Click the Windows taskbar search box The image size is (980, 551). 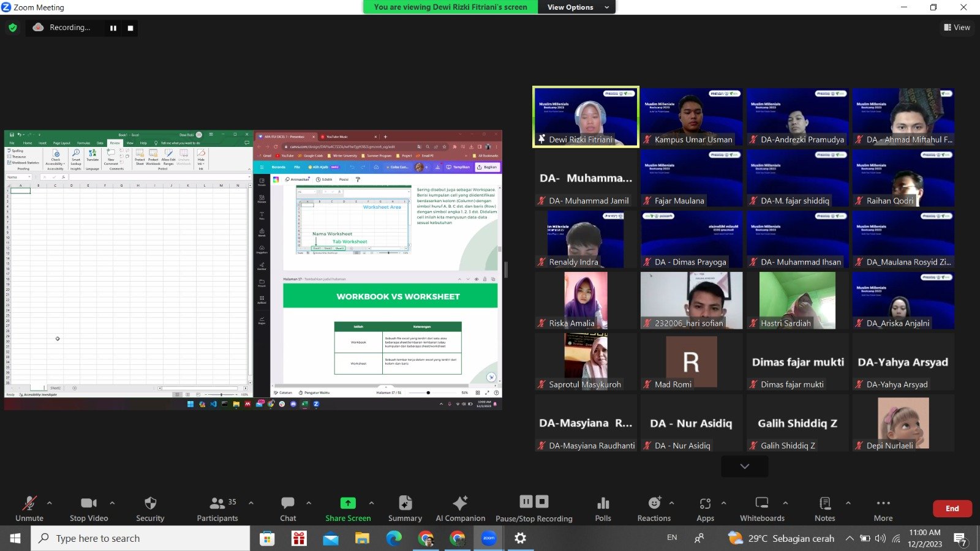[x=141, y=538]
